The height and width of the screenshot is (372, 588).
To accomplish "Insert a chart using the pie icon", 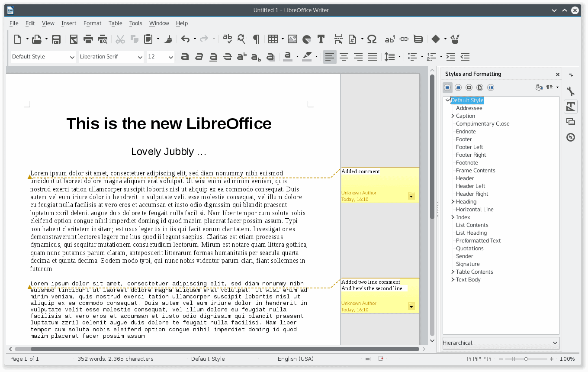I will [307, 39].
